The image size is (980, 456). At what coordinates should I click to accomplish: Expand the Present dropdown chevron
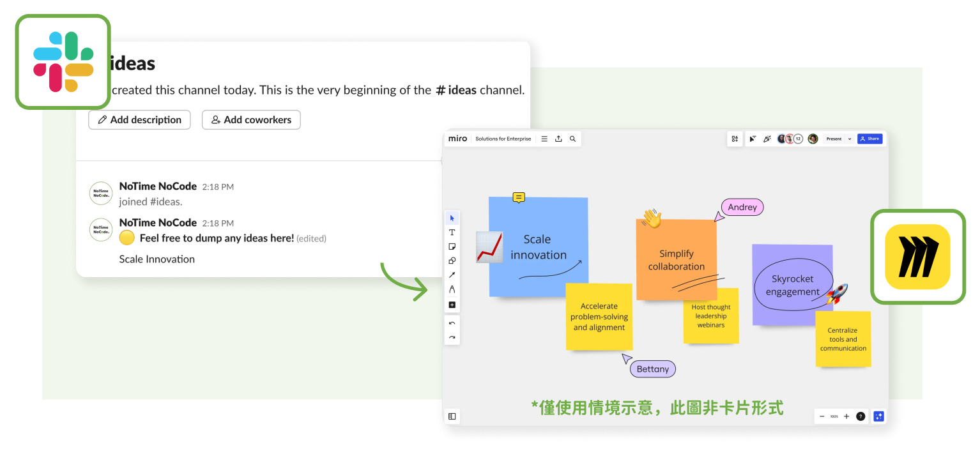coord(850,139)
